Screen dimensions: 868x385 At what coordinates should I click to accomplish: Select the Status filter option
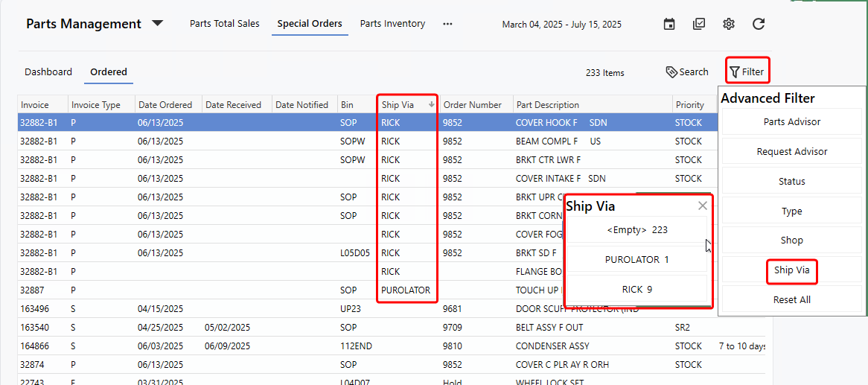coord(791,181)
